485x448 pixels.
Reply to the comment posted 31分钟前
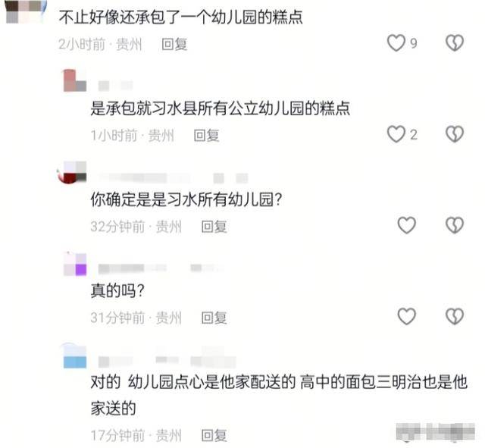click(214, 318)
